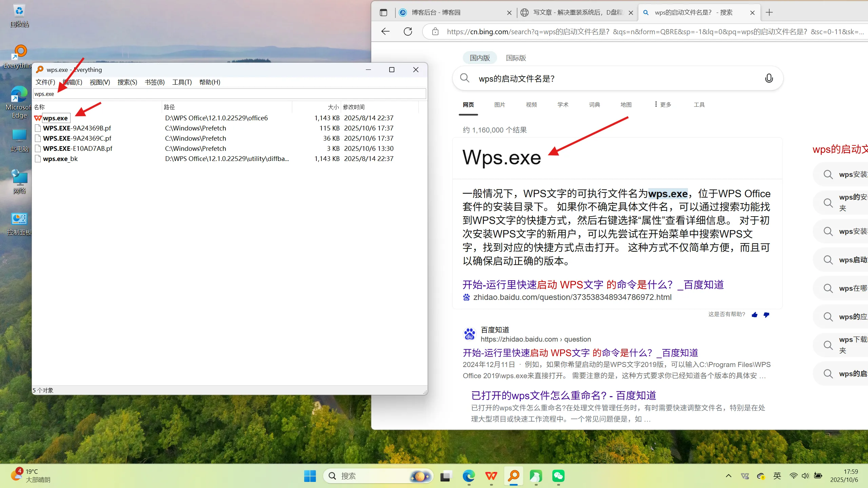868x488 pixels.
Task: Switch to the 图片 search results tab
Action: tap(499, 105)
